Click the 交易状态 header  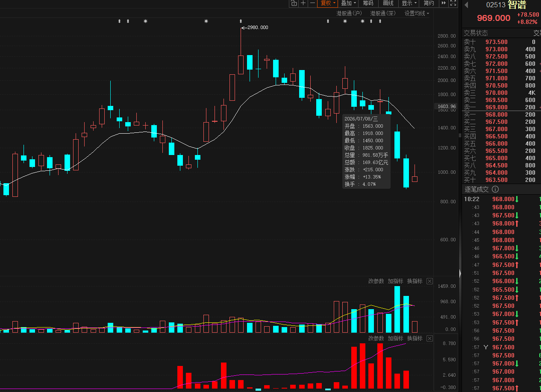(x=476, y=33)
